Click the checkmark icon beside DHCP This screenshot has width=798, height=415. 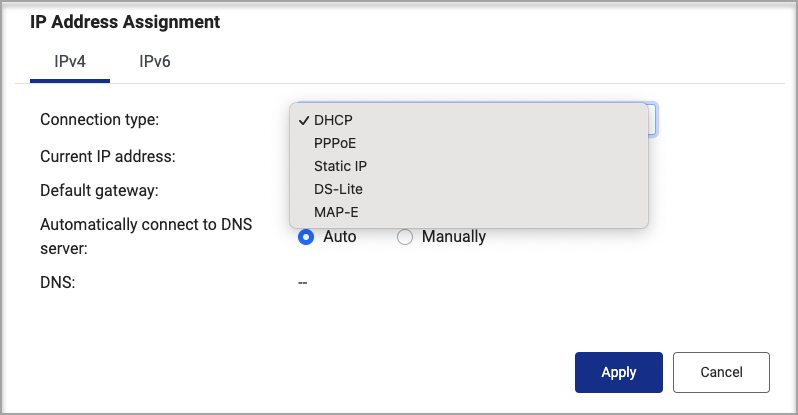tap(304, 121)
